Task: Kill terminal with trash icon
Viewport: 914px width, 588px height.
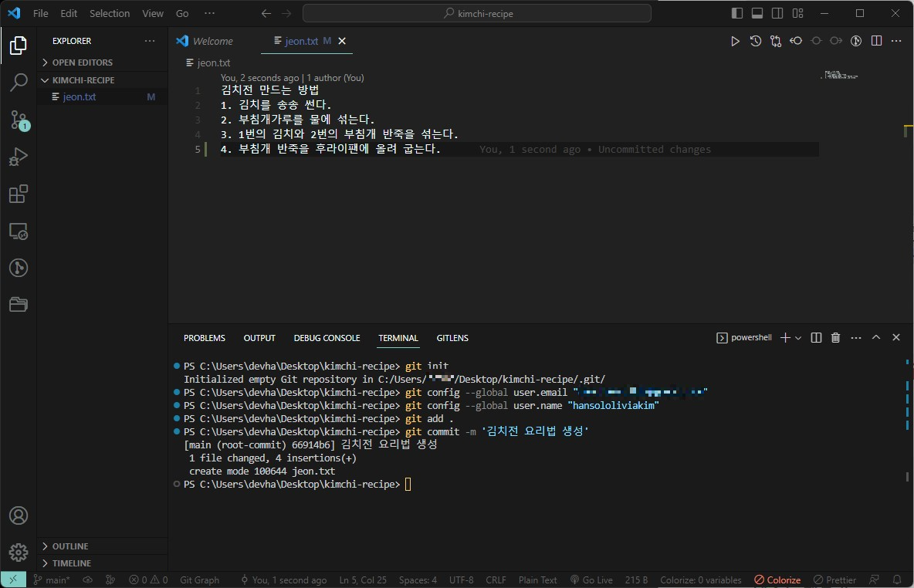Action: coord(835,337)
